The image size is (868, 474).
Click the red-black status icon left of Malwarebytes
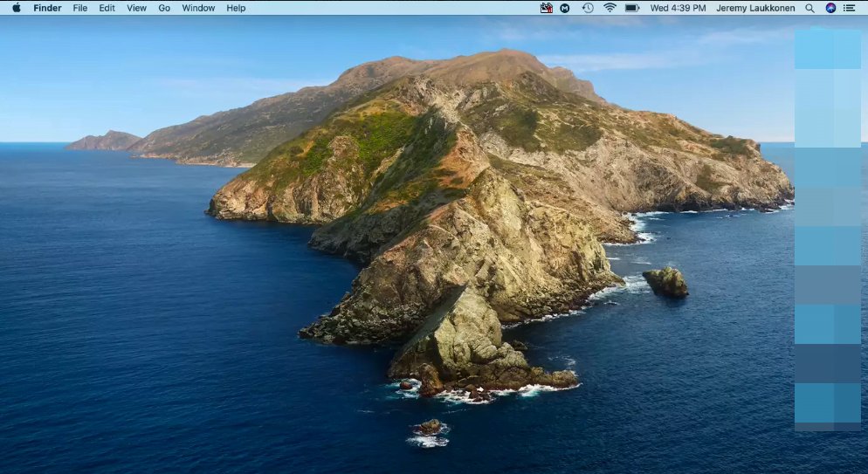click(547, 8)
